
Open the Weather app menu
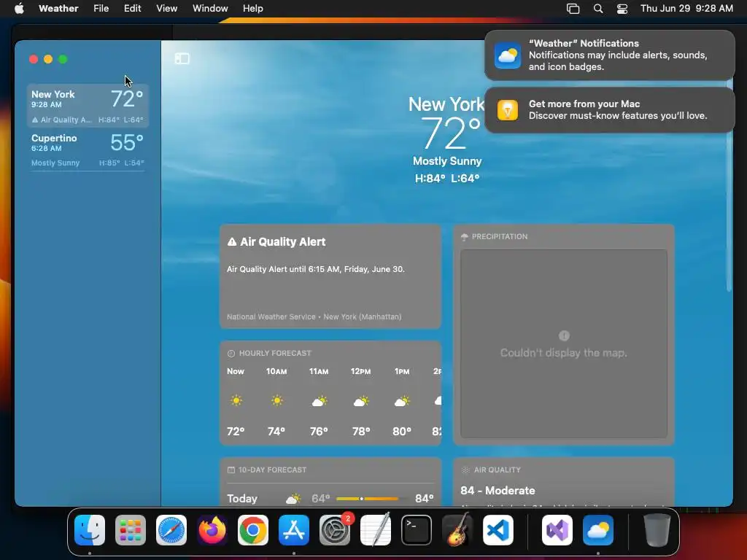[58, 8]
